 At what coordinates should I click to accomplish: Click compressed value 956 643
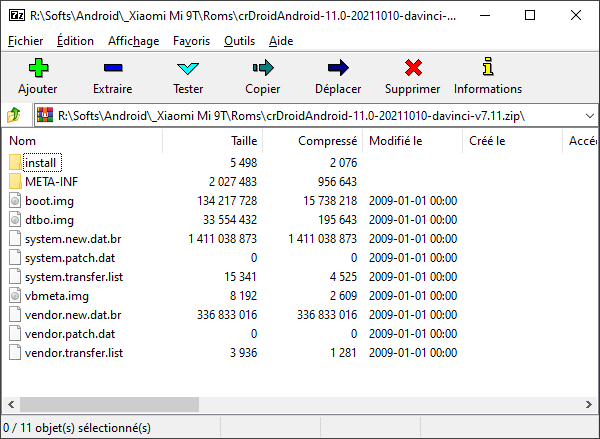[338, 182]
